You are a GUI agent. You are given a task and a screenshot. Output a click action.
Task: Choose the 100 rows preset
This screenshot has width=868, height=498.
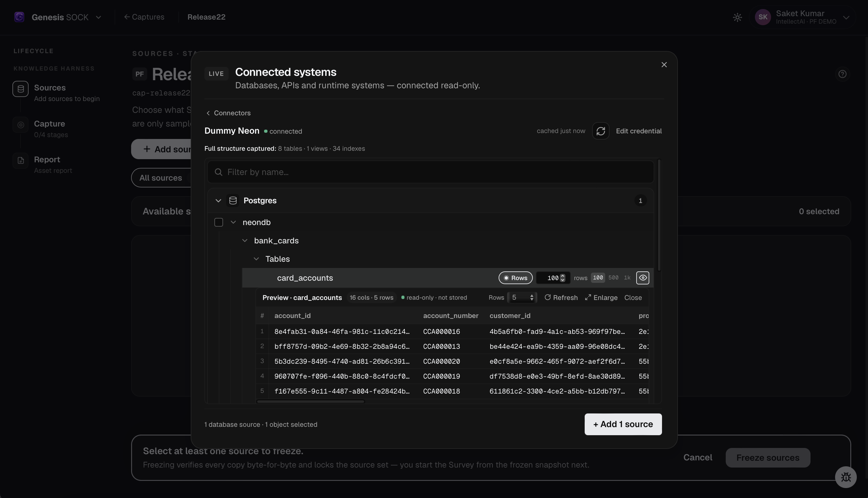click(x=598, y=278)
